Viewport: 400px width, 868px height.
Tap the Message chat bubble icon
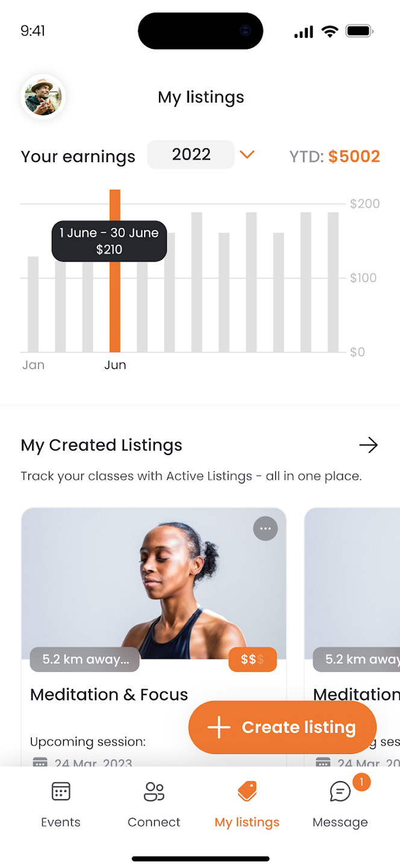click(x=340, y=791)
